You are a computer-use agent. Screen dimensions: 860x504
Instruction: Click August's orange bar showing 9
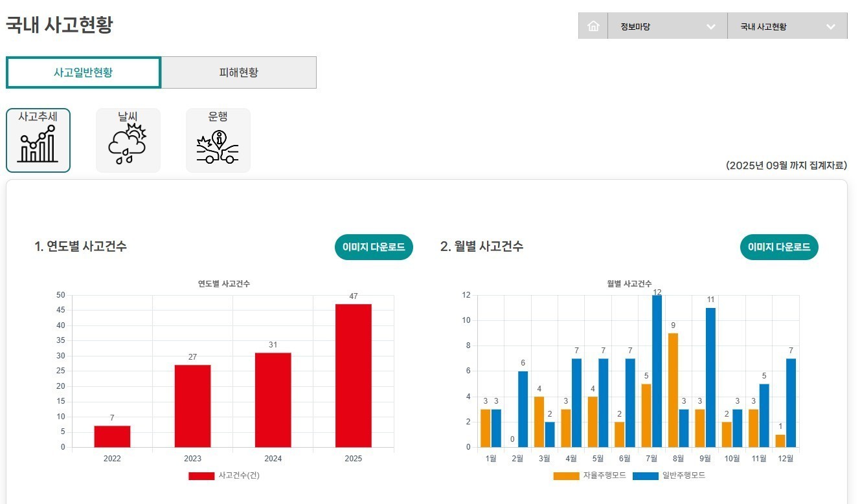pyautogui.click(x=673, y=390)
